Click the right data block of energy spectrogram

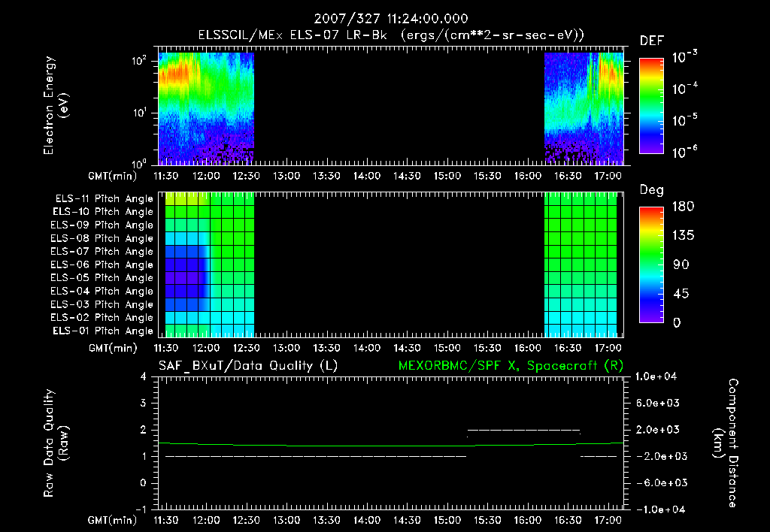(584, 108)
